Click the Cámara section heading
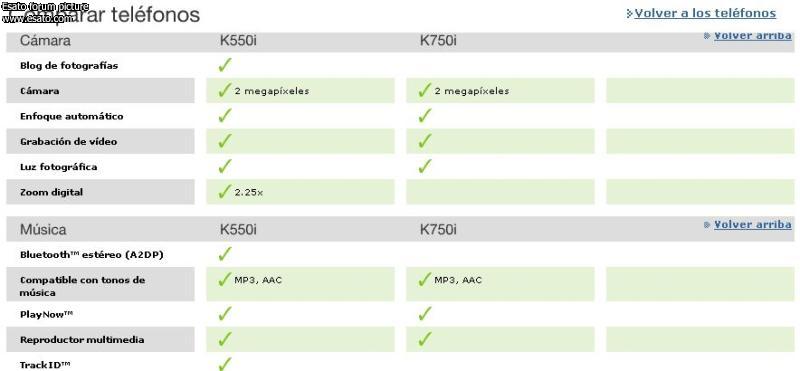The image size is (800, 371). tap(45, 41)
